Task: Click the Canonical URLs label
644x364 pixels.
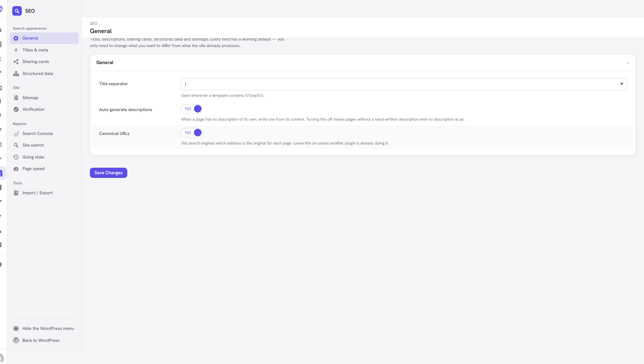Action: click(114, 133)
